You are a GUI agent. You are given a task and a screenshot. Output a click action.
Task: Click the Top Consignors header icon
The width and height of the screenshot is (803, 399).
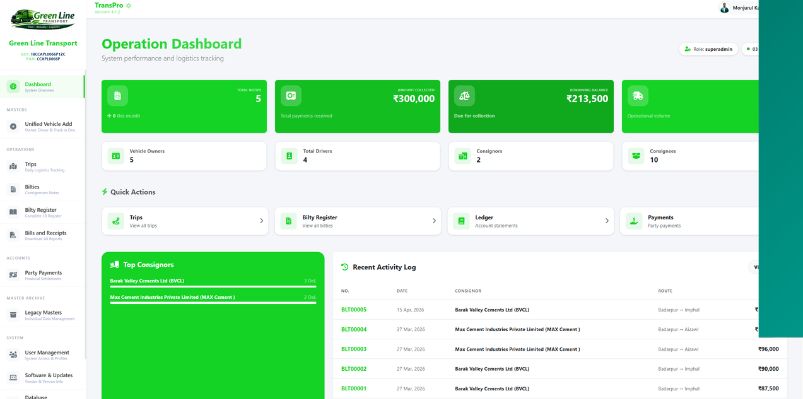(115, 265)
